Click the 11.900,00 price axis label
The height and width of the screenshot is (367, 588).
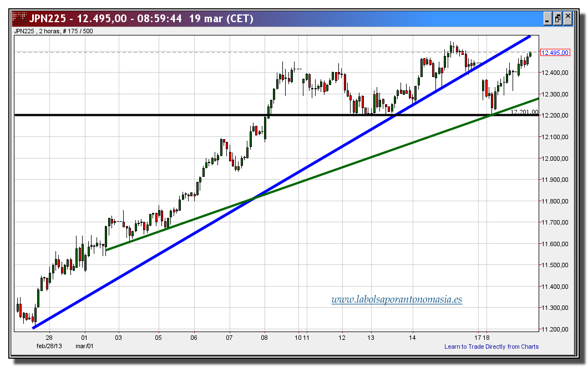click(555, 180)
